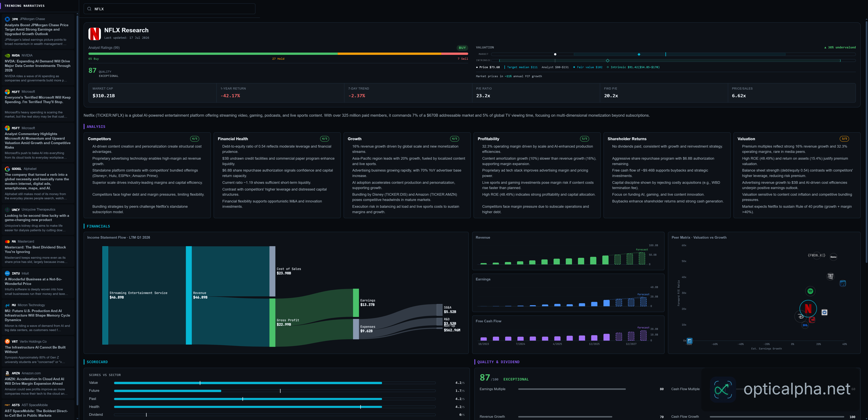This screenshot has height=420, width=868.
Task: Click the Health score bar in Scorecard
Action: (275, 407)
